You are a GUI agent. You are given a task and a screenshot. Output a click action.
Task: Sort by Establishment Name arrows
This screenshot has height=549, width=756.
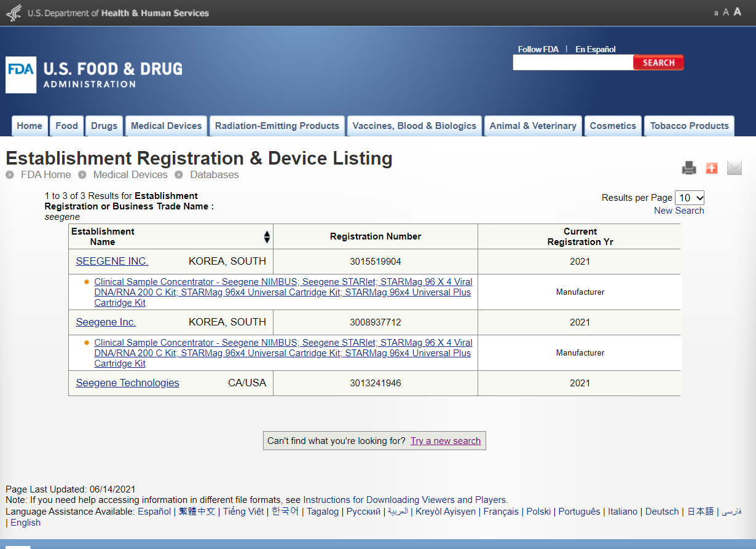(267, 236)
